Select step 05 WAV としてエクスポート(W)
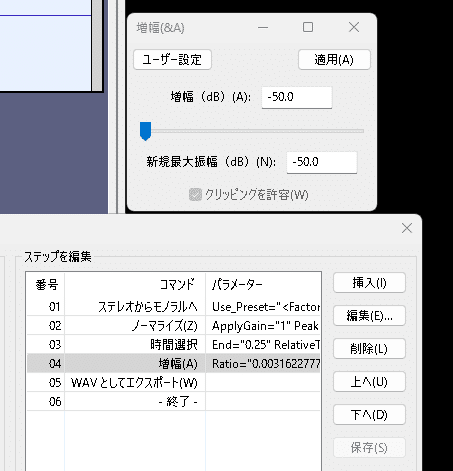 coord(173,382)
